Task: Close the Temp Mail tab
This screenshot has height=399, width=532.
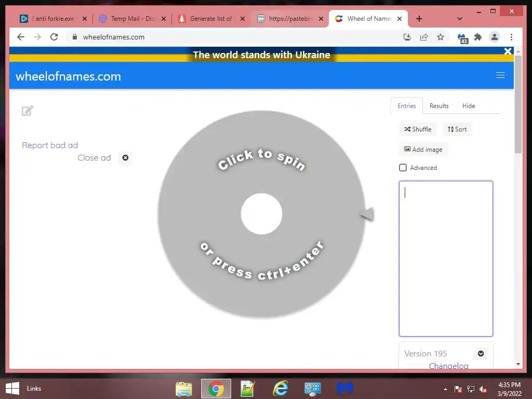Action: pos(164,19)
